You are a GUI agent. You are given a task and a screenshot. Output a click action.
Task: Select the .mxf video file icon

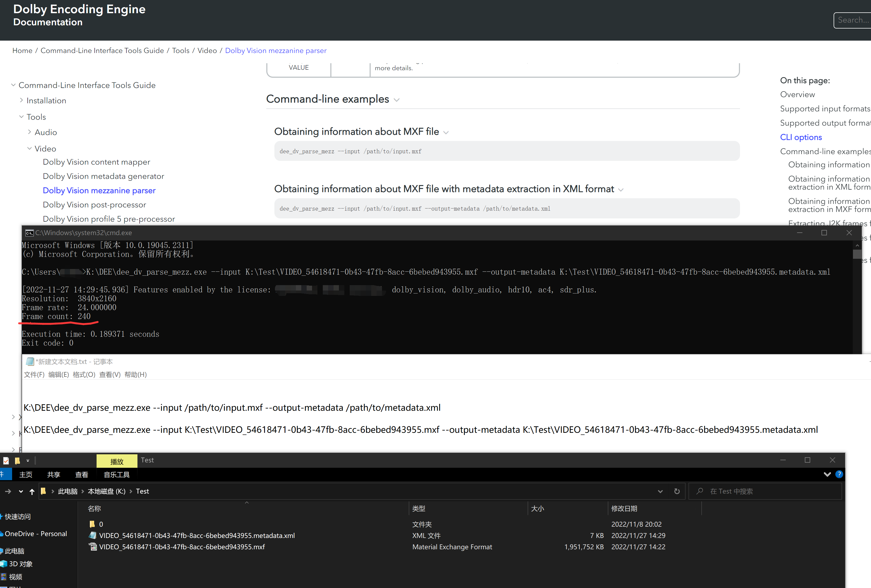(93, 547)
